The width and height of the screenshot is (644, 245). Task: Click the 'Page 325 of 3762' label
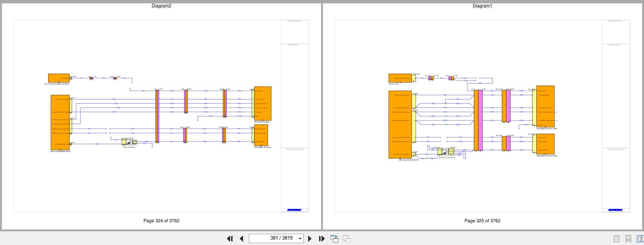(x=483, y=221)
